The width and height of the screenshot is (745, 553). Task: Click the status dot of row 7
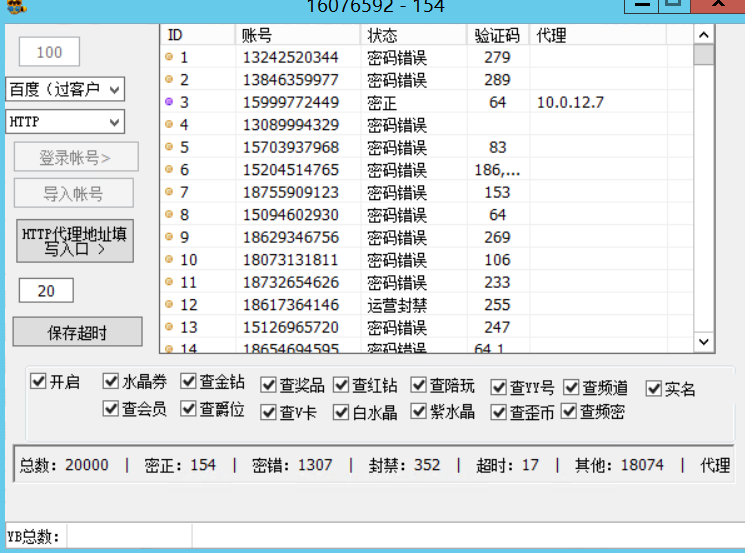click(x=169, y=192)
